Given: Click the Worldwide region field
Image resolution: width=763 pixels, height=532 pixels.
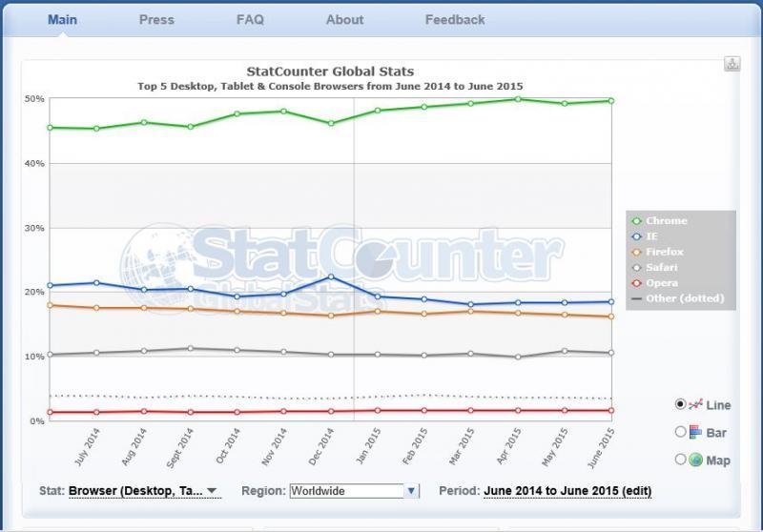Looking at the screenshot, I should tap(346, 491).
